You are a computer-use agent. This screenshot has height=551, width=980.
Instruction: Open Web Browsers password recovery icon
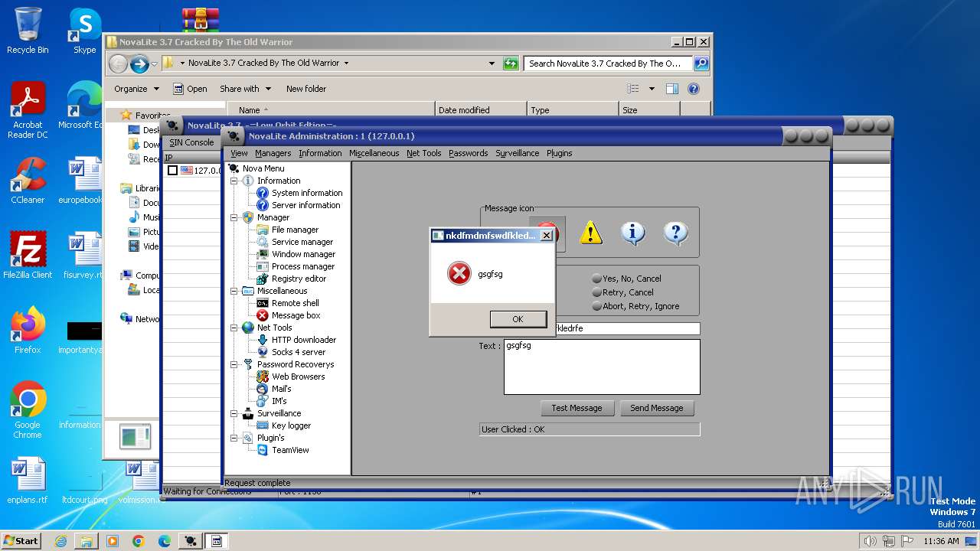263,377
